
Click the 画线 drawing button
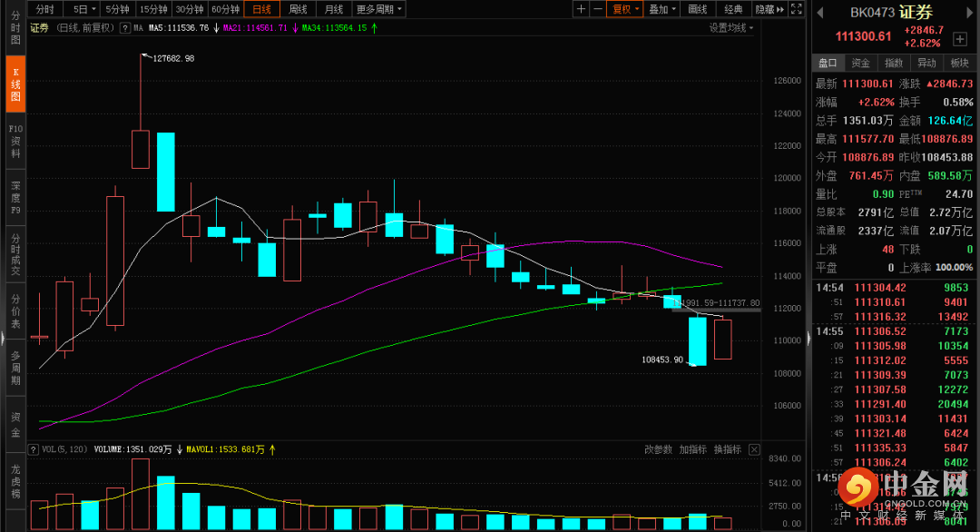pyautogui.click(x=697, y=9)
